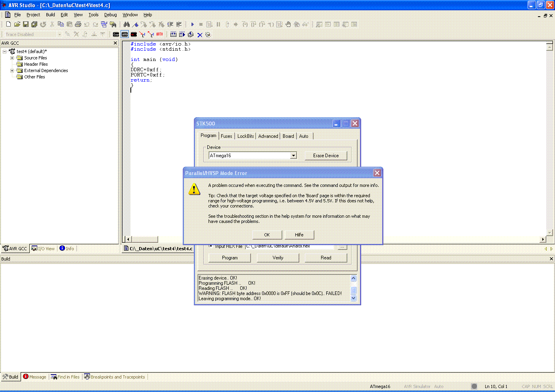Click the Info panel tab
Screen dimensions: 555x392
coord(67,249)
